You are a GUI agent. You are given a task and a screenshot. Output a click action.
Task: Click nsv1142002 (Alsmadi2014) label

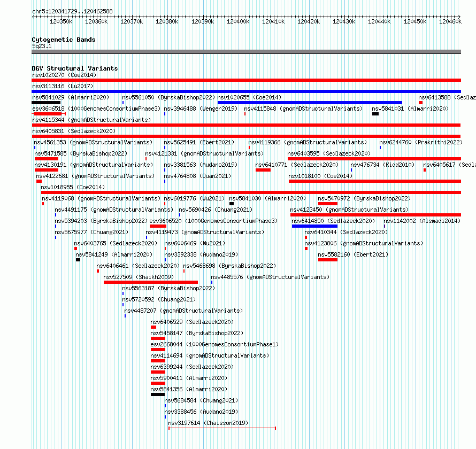pos(423,221)
